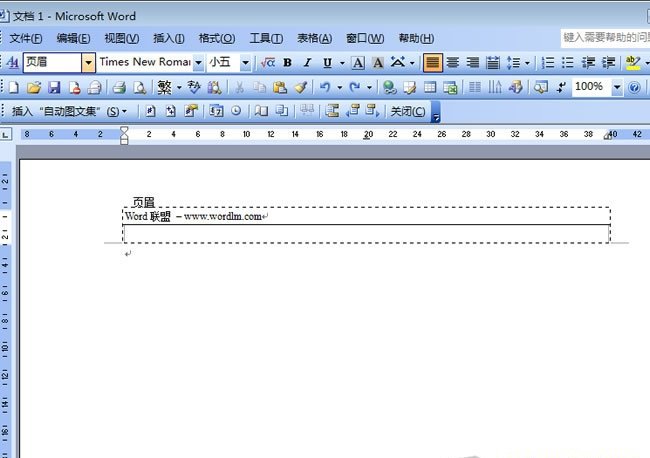650x458 pixels.
Task: Show previous header or footer
Action: (x=352, y=111)
